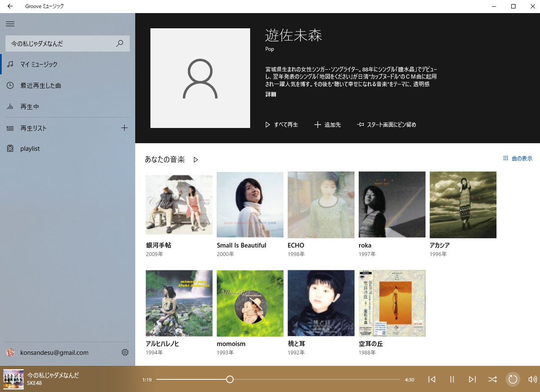
Task: Click the artist placeholder picture
Action: [x=200, y=78]
